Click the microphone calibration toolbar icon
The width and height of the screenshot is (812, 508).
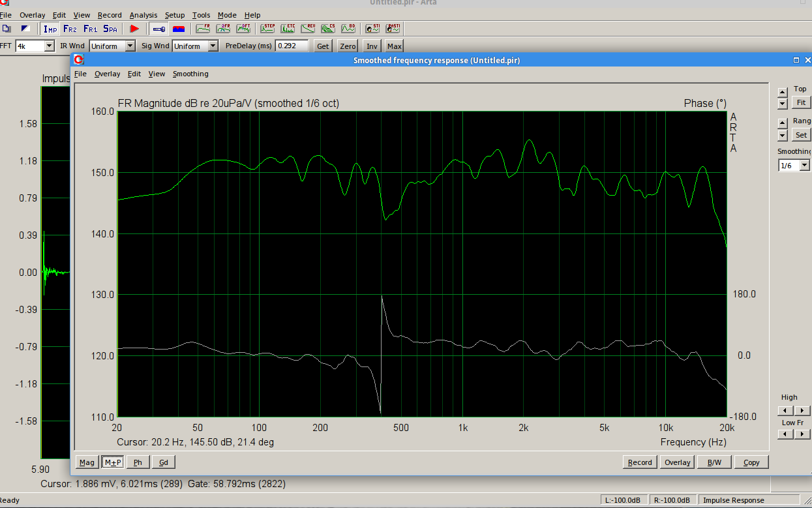[x=158, y=29]
